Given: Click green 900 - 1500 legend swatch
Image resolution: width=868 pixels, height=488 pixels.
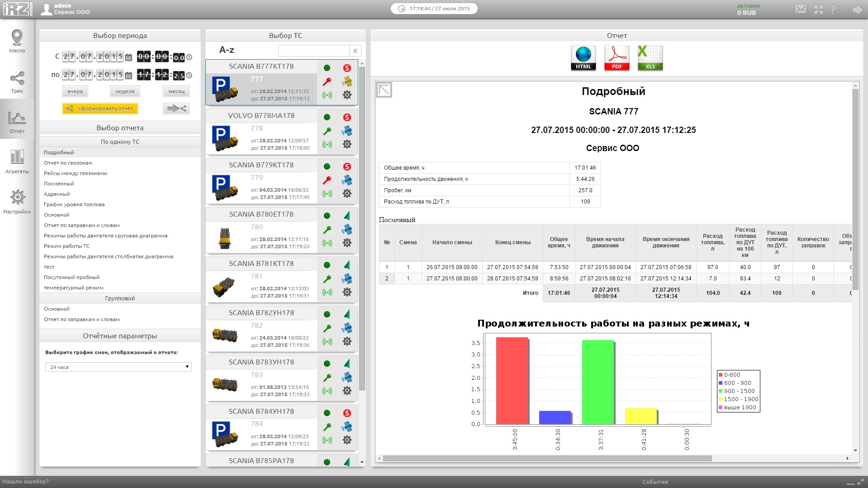Looking at the screenshot, I should pos(721,391).
